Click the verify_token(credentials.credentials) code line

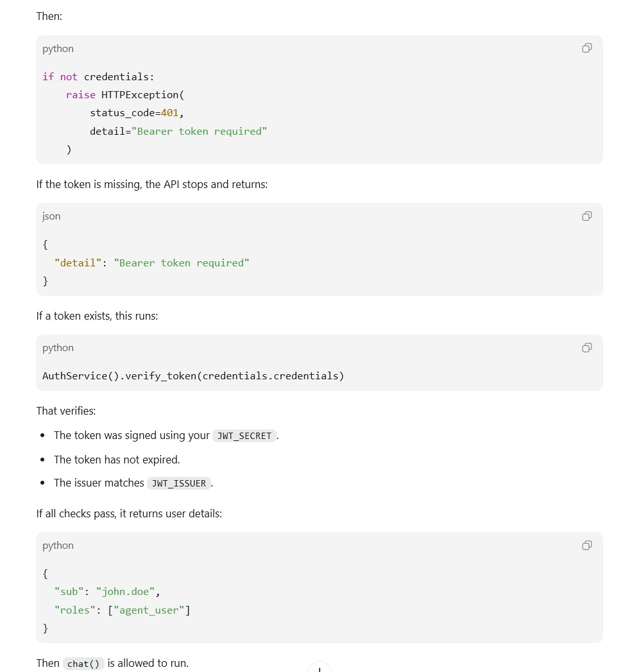click(x=193, y=376)
